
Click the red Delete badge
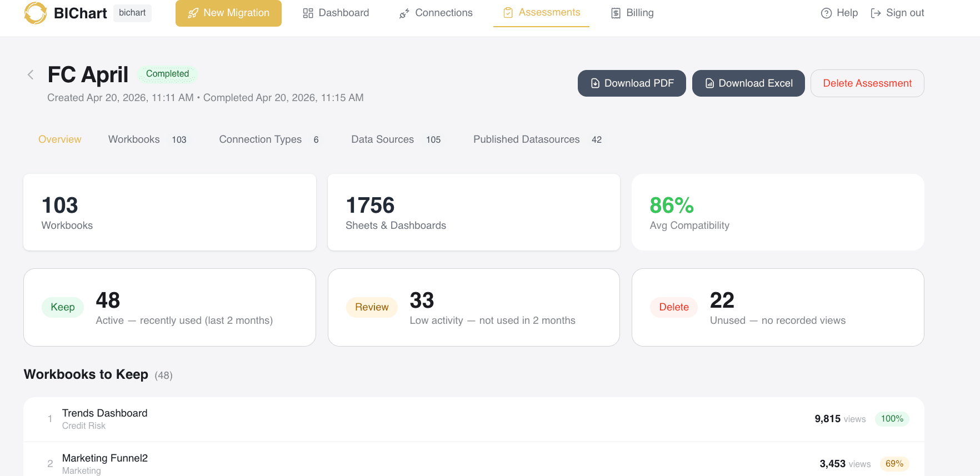[x=674, y=307]
